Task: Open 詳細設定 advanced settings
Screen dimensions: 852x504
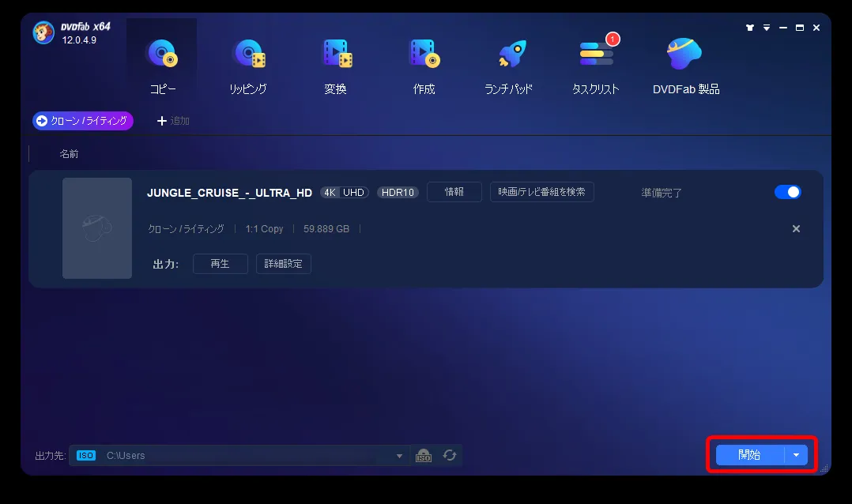Action: pos(283,263)
